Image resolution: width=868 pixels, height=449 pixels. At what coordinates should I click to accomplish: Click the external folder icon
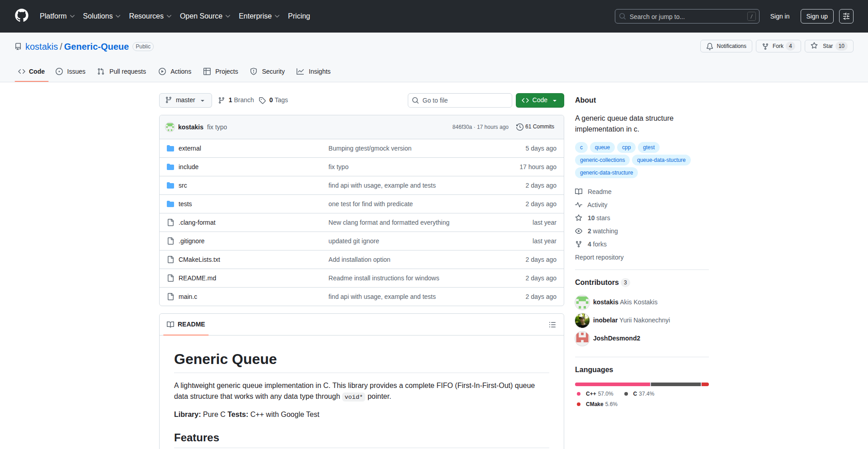click(170, 148)
